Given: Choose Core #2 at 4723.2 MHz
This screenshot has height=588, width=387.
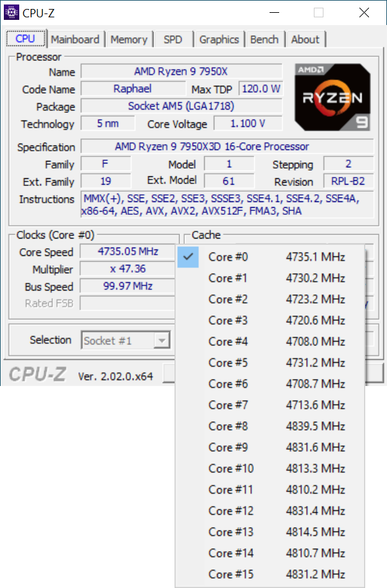Looking at the screenshot, I should tap(270, 299).
